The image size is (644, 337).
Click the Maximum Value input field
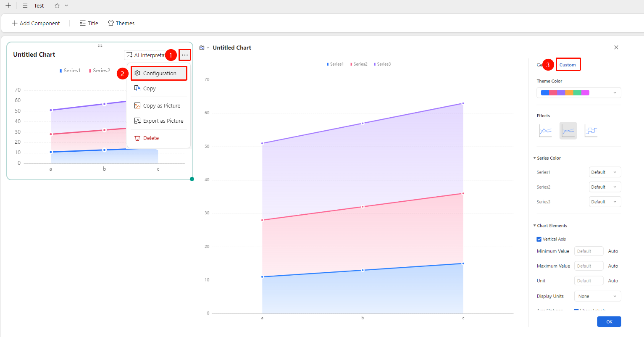(x=589, y=266)
